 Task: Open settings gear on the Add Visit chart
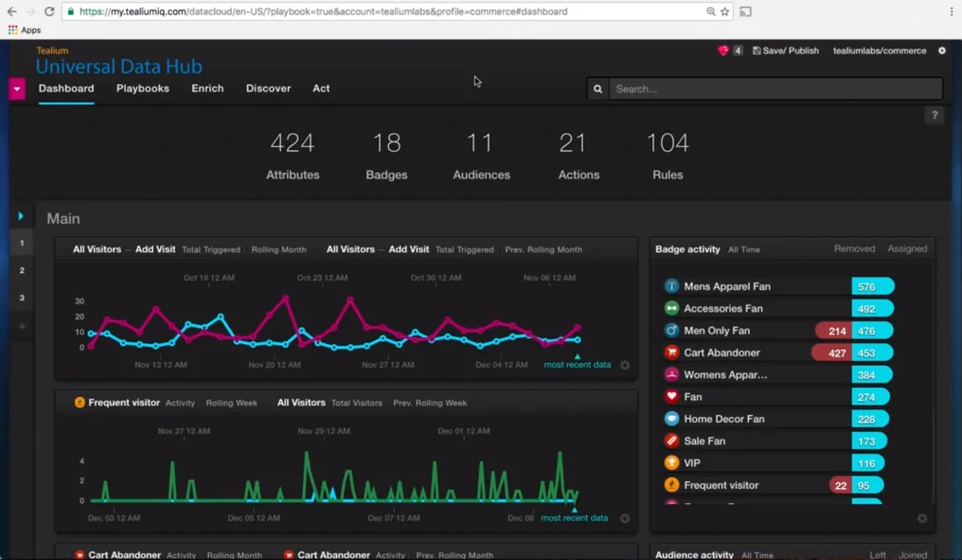point(625,365)
